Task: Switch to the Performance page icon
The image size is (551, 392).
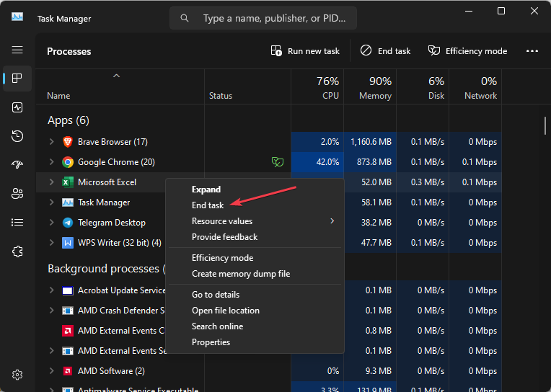Action: (17, 107)
